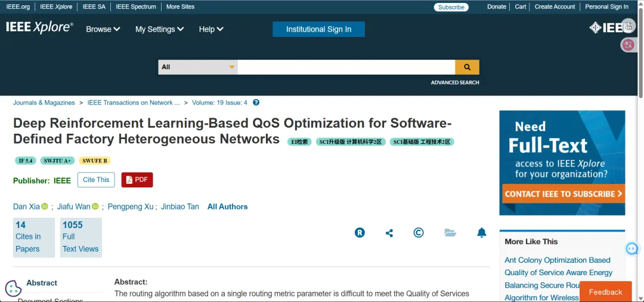Click into the search text field
This screenshot has height=302, width=644.
pyautogui.click(x=346, y=67)
